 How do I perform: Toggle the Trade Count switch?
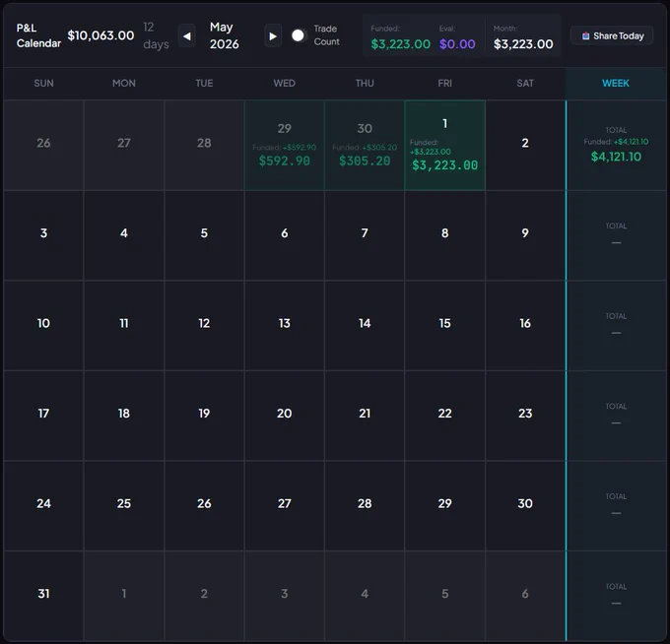[299, 35]
